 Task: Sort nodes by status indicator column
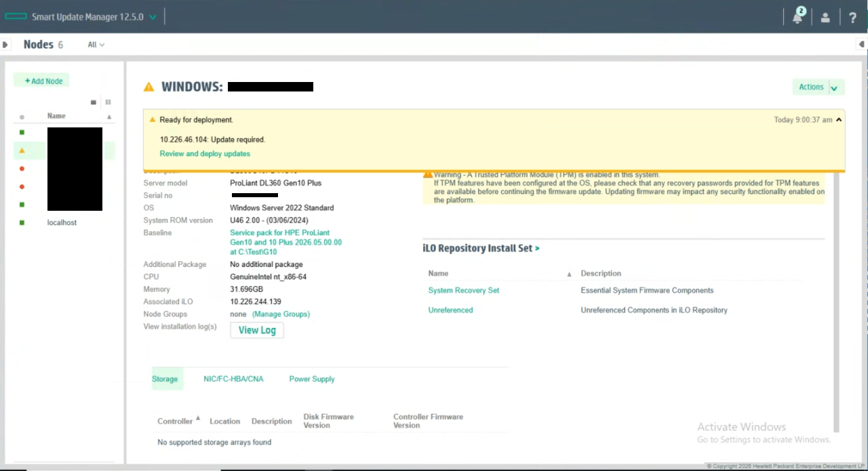point(22,117)
